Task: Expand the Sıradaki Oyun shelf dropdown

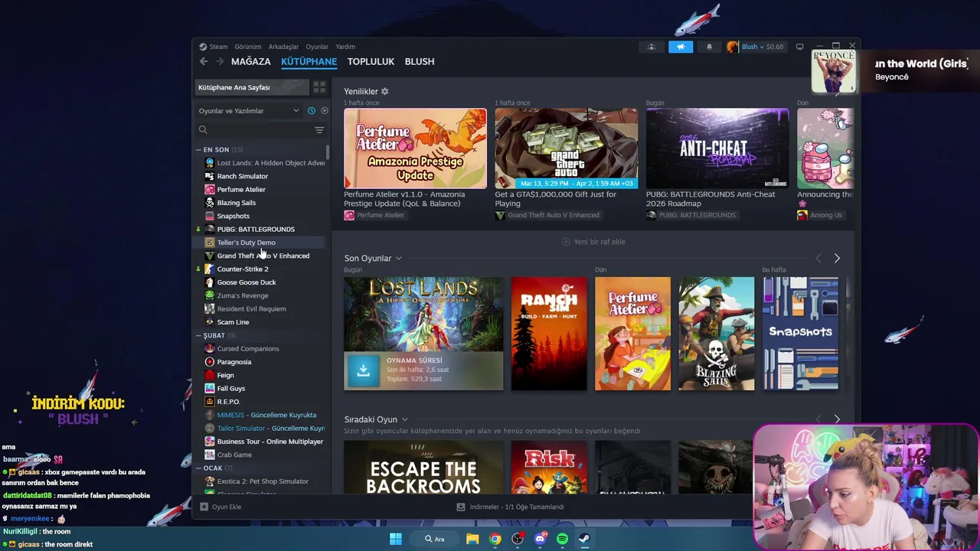Action: pos(405,419)
